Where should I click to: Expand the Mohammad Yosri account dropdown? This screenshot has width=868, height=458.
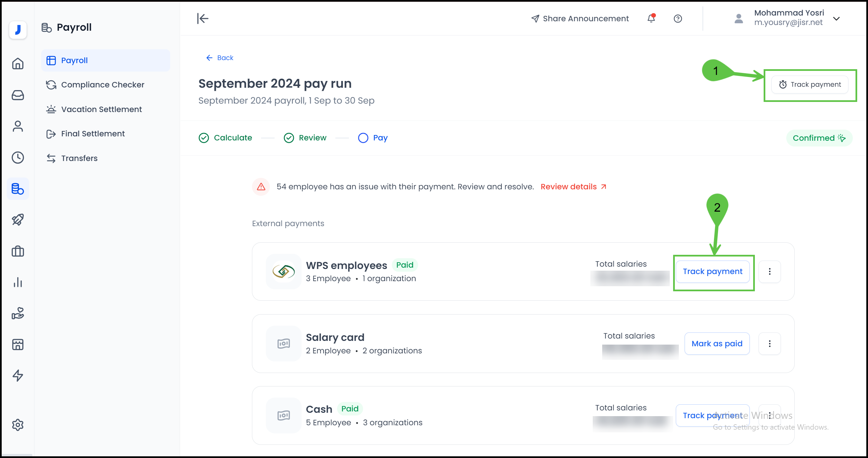[x=836, y=19]
